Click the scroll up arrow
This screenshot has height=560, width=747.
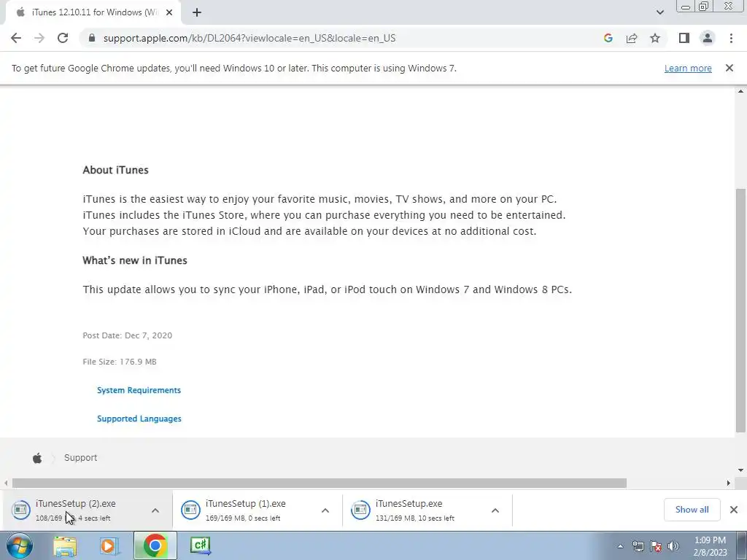[741, 91]
